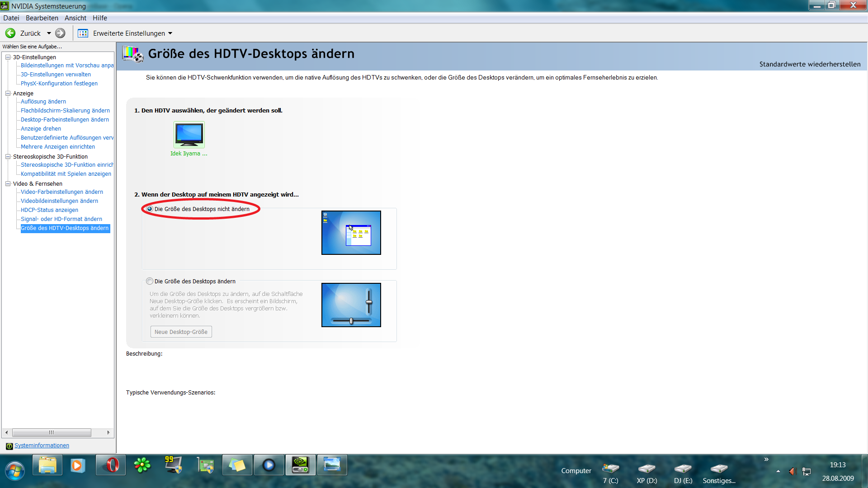Collapse the 3D-Einstellungen tree node
The height and width of the screenshot is (488, 868).
coord(8,57)
